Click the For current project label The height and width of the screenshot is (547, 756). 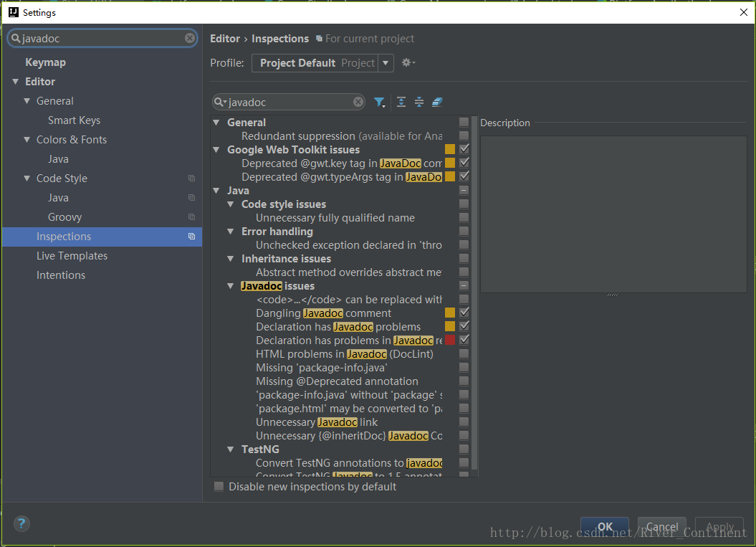(369, 39)
